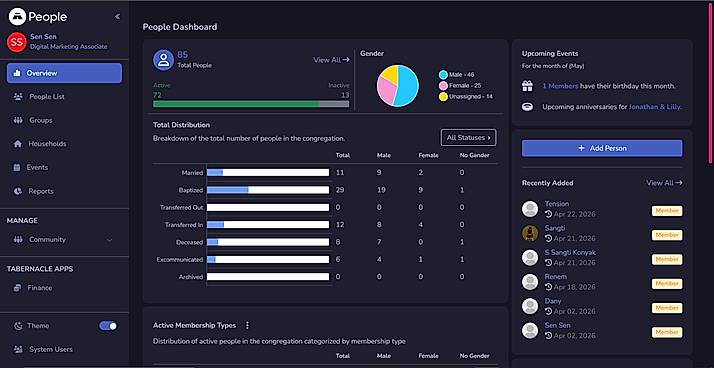Click the Households home icon

point(18,144)
